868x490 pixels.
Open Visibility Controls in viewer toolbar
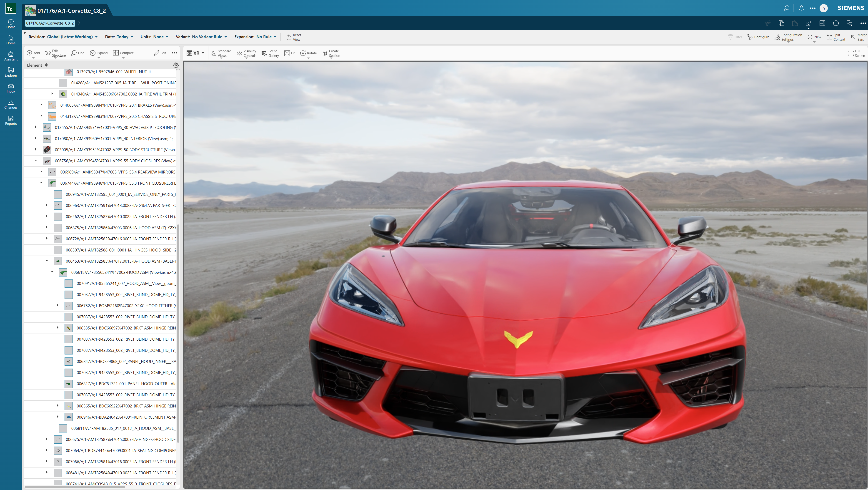pos(246,53)
